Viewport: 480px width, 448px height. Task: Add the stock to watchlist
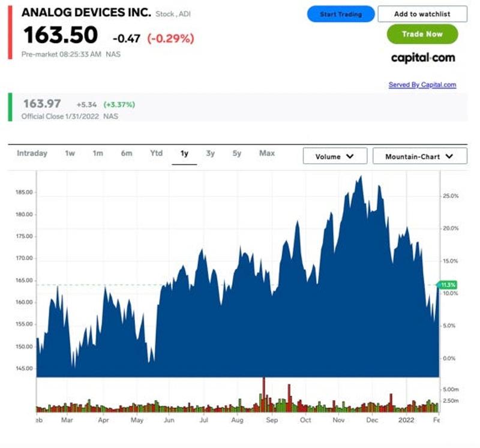422,14
